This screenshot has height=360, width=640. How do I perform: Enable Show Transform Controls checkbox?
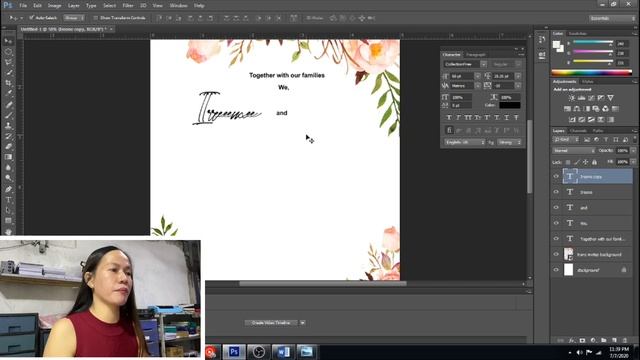coord(96,18)
